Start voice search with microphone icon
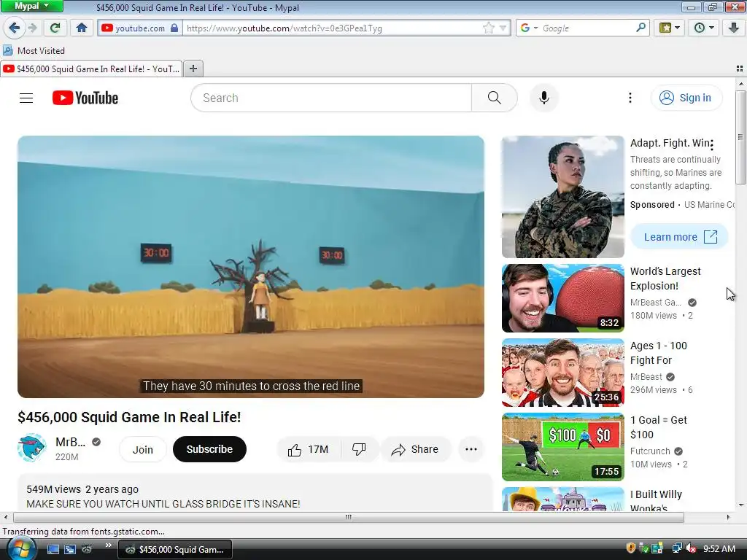Screen dimensions: 747x560 [x=544, y=98]
